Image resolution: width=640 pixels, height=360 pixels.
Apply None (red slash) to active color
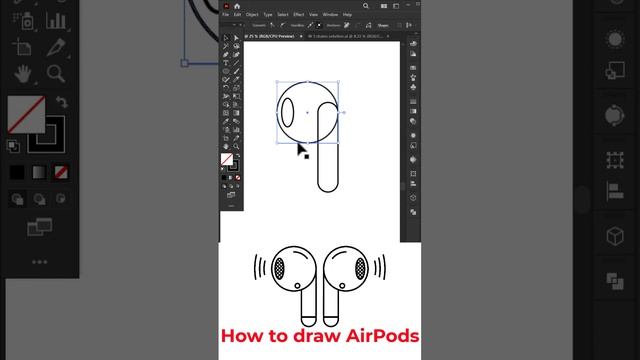click(x=238, y=178)
